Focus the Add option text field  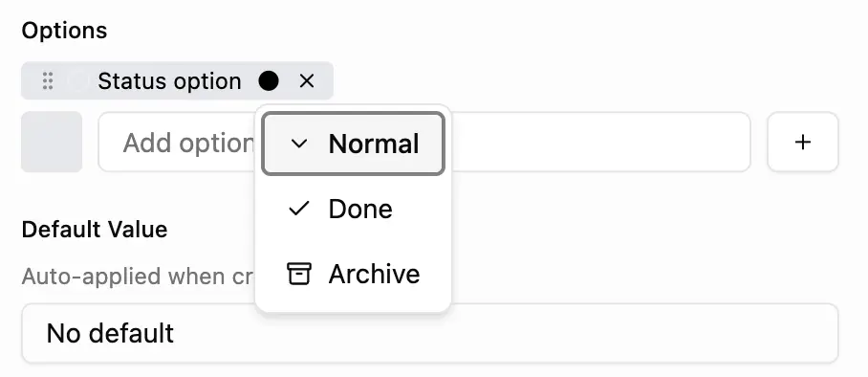coord(424,143)
